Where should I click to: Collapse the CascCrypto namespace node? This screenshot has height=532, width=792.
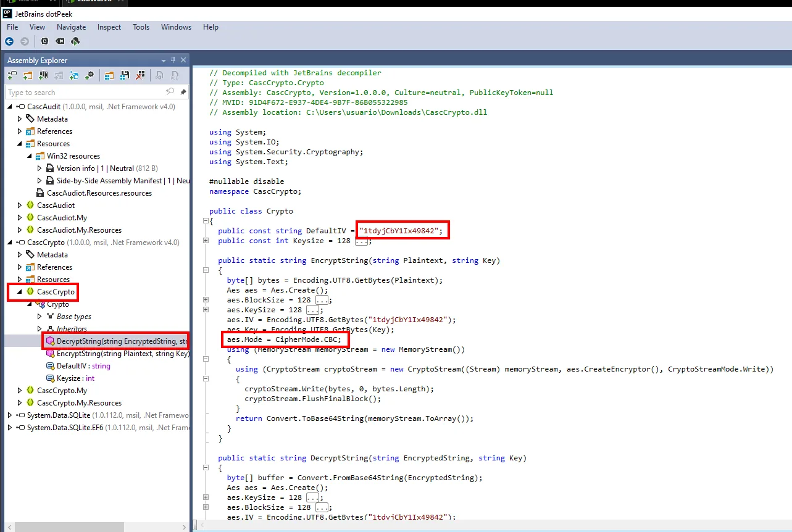(20, 292)
